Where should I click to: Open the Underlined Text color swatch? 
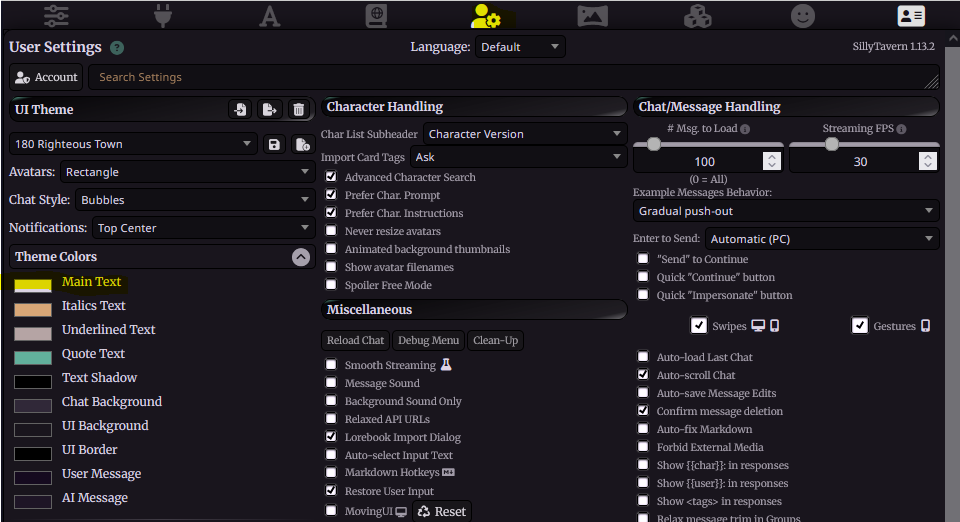tap(33, 334)
